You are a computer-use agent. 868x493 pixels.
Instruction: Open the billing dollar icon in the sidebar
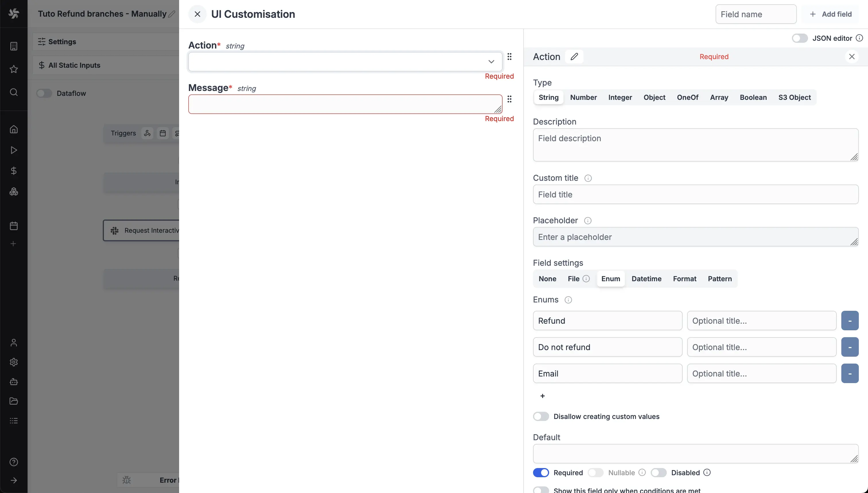[13, 171]
